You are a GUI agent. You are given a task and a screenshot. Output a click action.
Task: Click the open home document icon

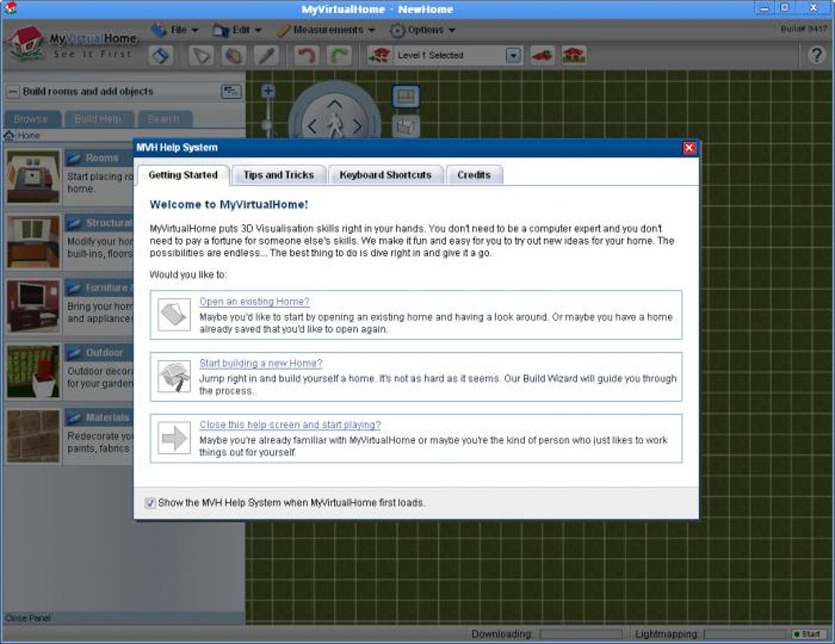(x=174, y=314)
